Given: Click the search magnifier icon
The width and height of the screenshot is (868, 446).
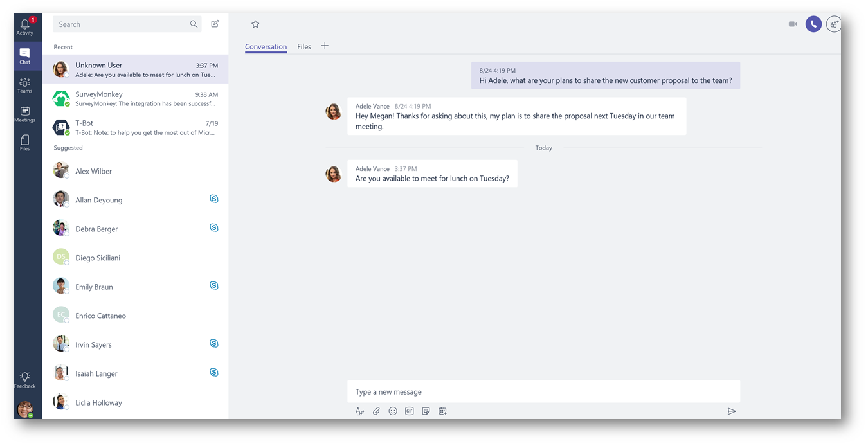Looking at the screenshot, I should (194, 24).
